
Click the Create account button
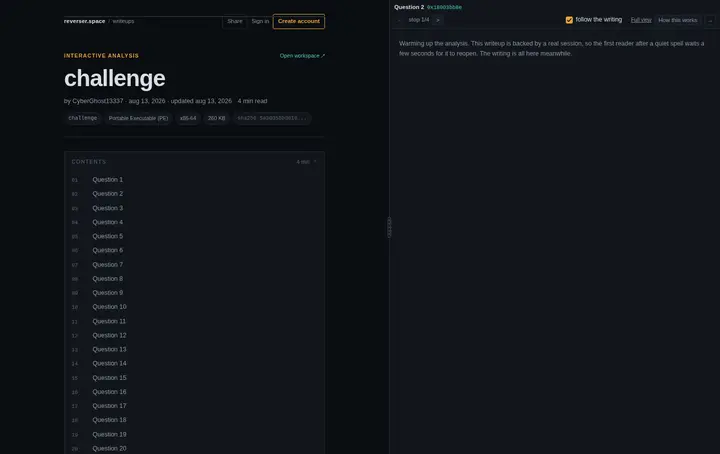click(298, 21)
